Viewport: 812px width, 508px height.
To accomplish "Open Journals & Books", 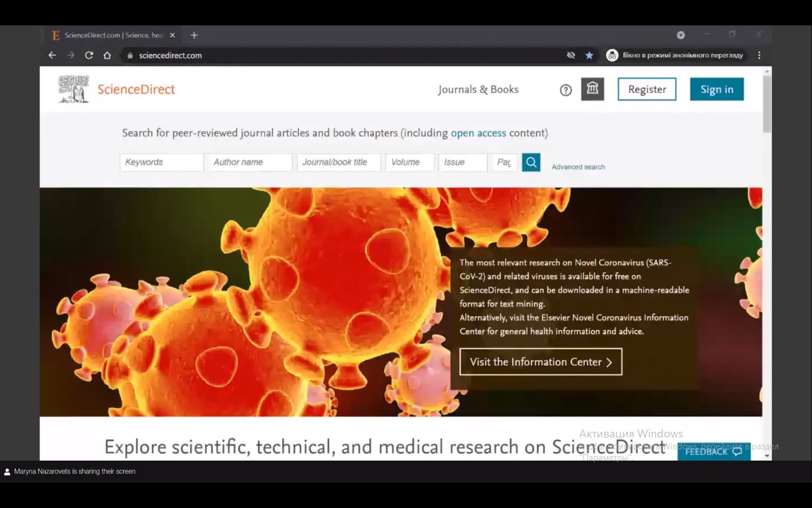I will [478, 89].
